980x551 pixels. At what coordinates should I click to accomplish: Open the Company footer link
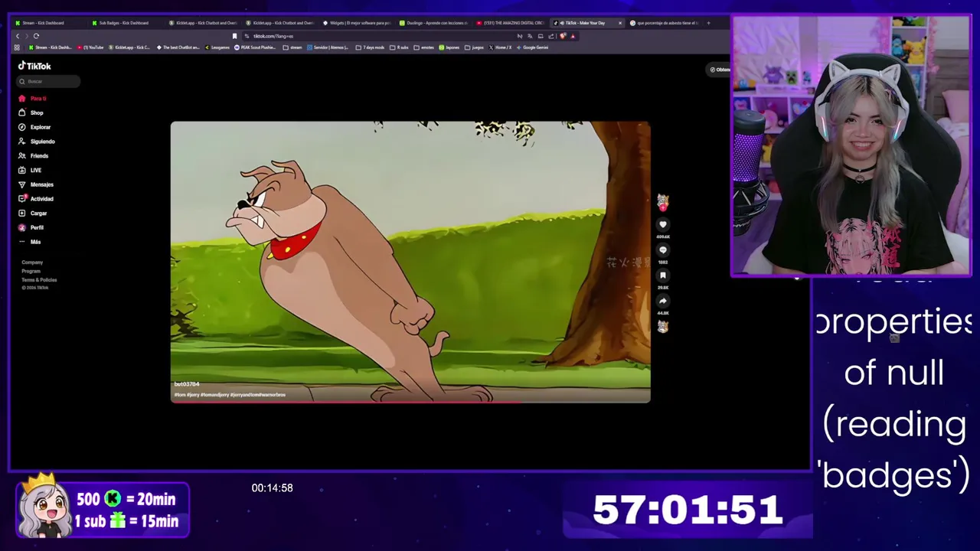(x=32, y=262)
